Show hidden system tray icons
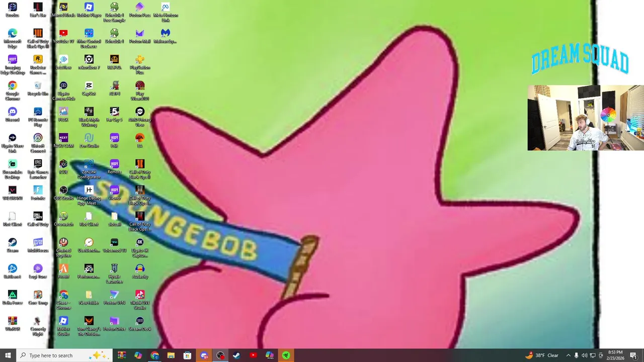 tap(568, 355)
